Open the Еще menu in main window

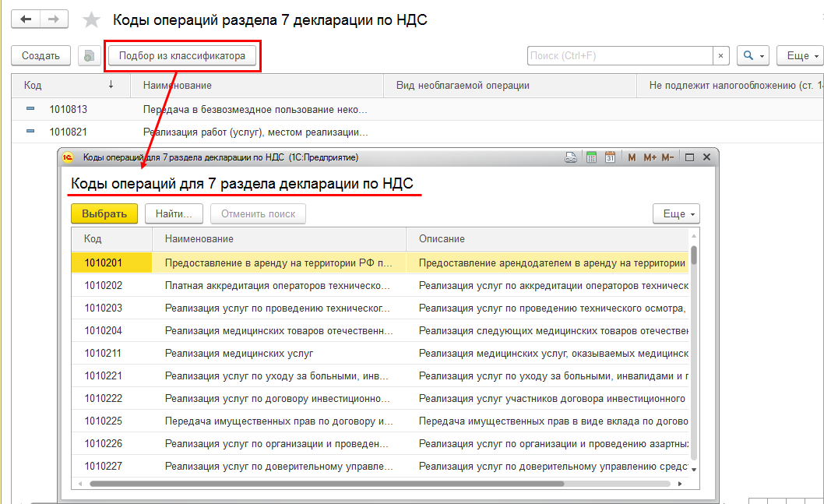tap(802, 56)
